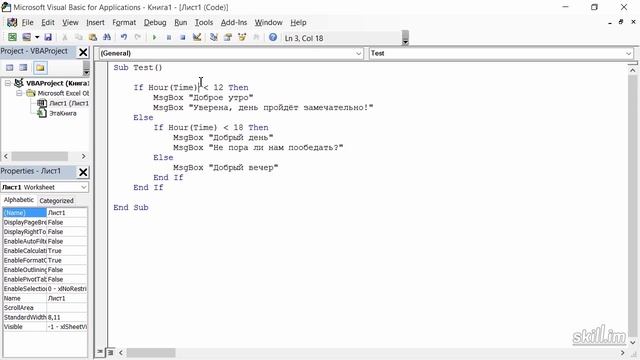The height and width of the screenshot is (360, 640).
Task: Click the View Code icon in Project panel
Action: [10, 68]
